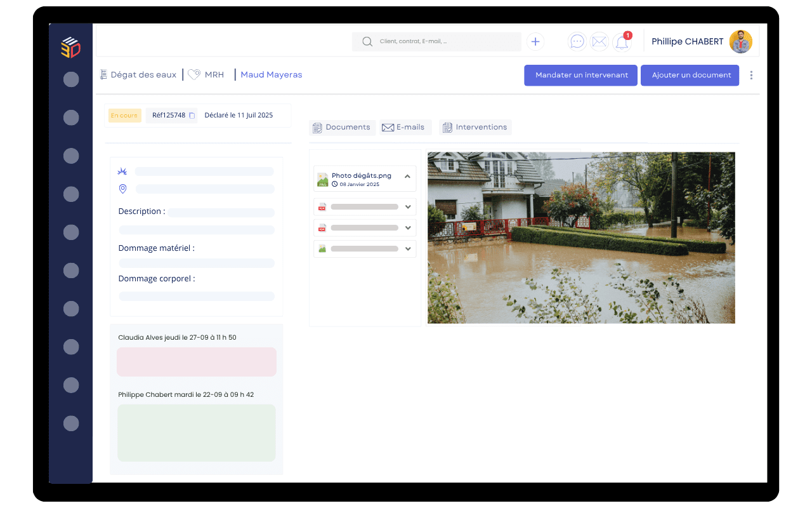Open the Interventions tab
This screenshot has height=508, width=812.
click(x=475, y=127)
